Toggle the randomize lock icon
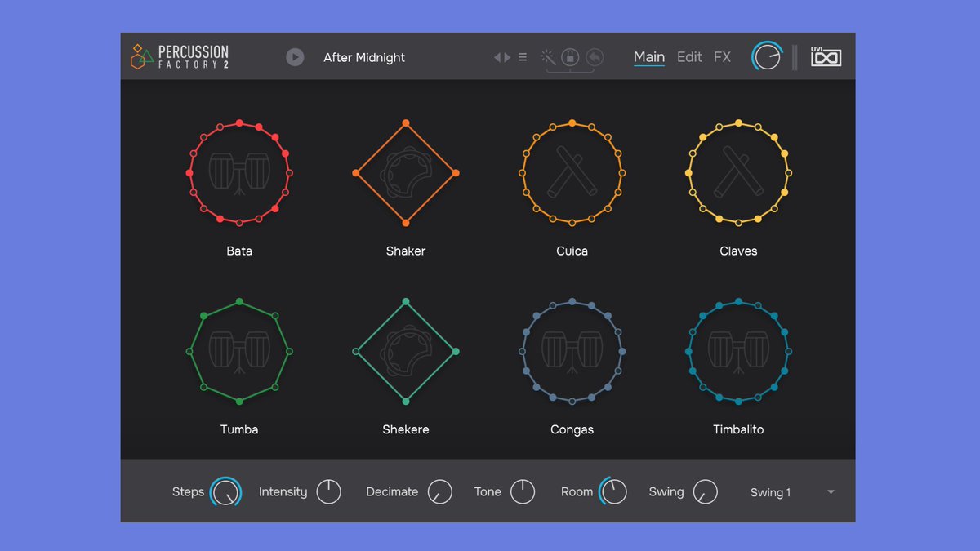Screen dimensions: 980x551 point(571,56)
